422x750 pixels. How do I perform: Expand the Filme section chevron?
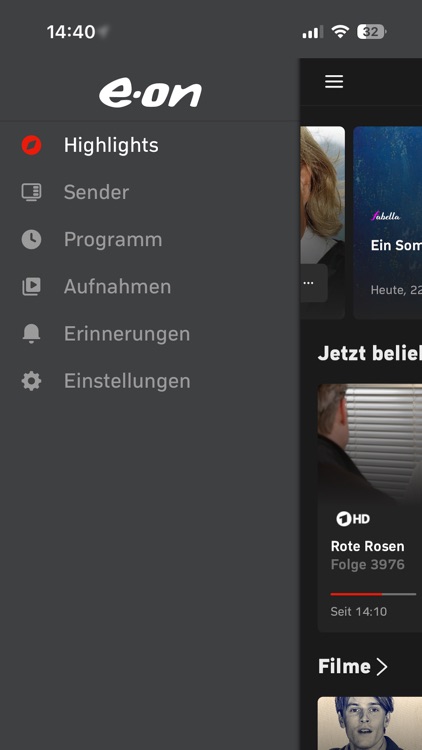tap(381, 666)
